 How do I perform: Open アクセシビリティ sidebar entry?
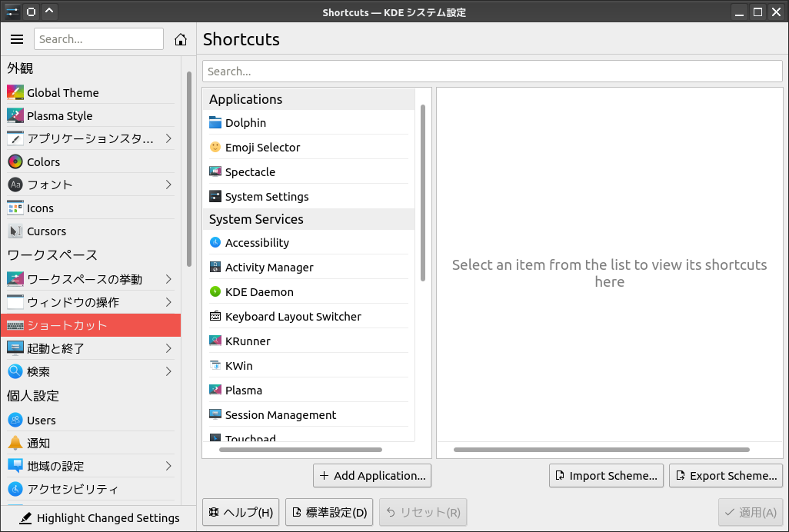[91, 489]
